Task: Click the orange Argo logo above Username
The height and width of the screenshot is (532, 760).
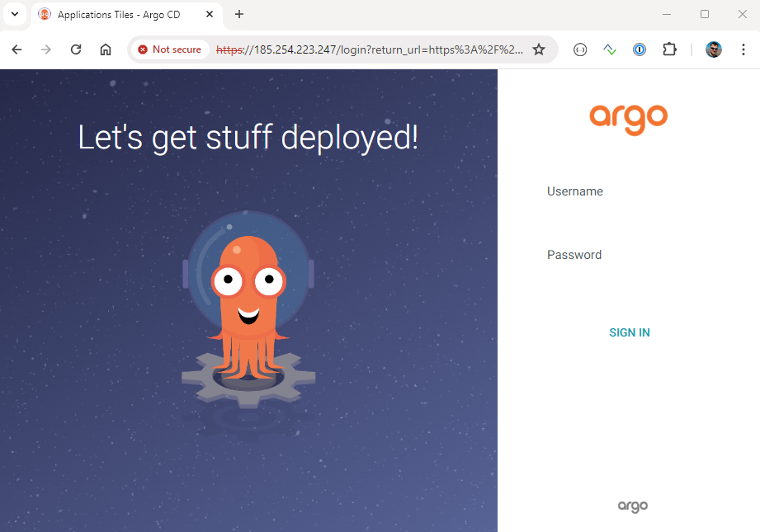Action: pyautogui.click(x=628, y=119)
